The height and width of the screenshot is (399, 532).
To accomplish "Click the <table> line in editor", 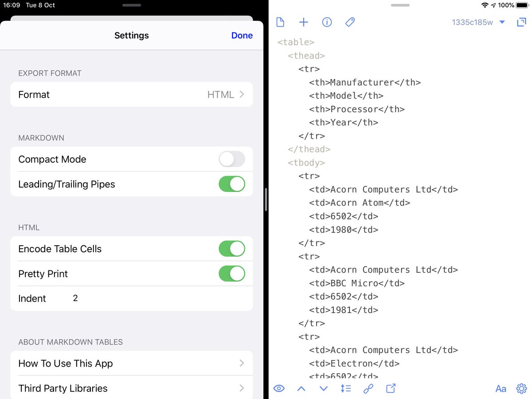I will coord(296,42).
